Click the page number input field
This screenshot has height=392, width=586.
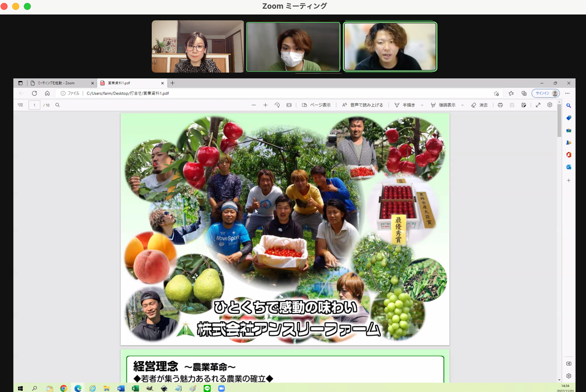[34, 105]
